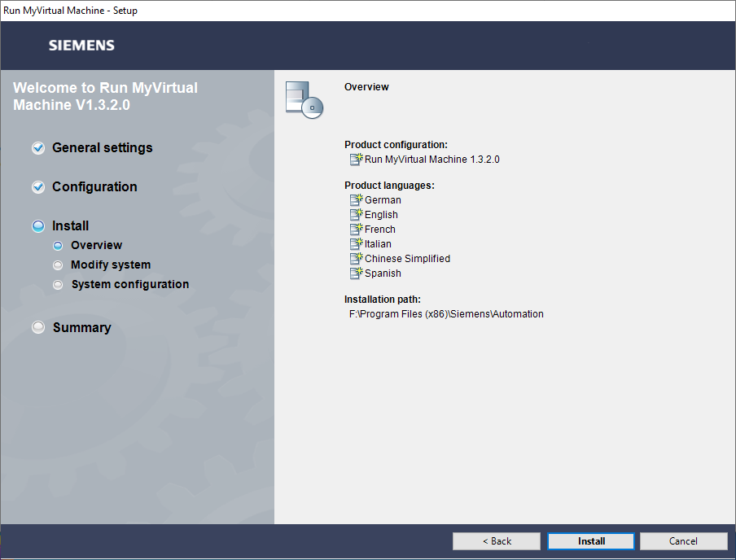Cancel the setup wizard
The width and height of the screenshot is (736, 560).
point(683,541)
